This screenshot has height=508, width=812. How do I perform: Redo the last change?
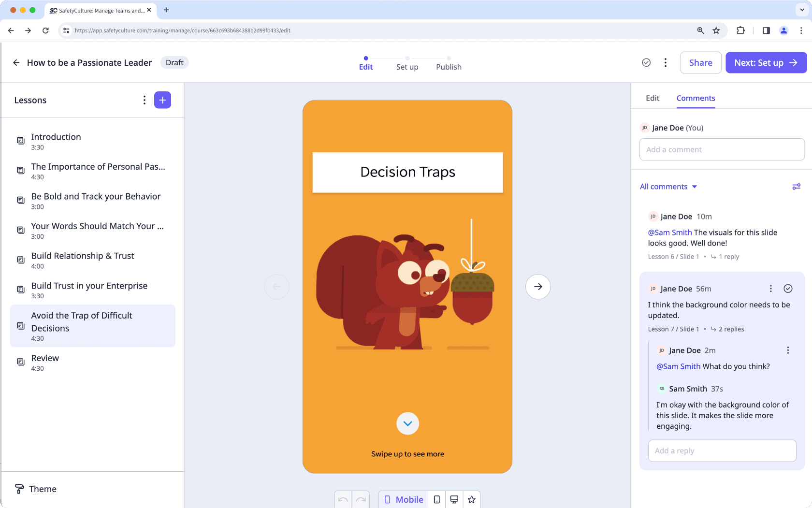pyautogui.click(x=361, y=499)
